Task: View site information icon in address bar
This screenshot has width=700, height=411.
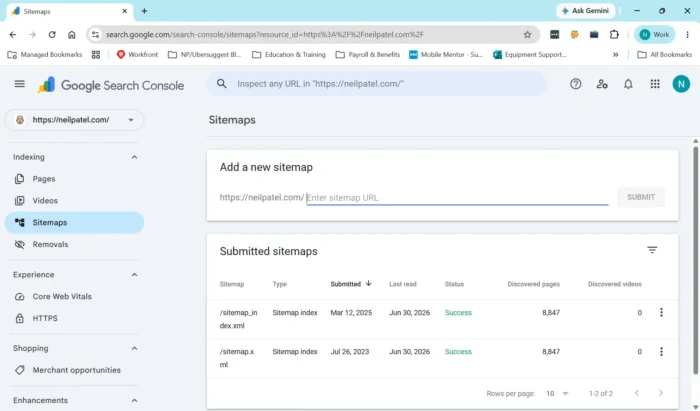Action: click(x=95, y=34)
